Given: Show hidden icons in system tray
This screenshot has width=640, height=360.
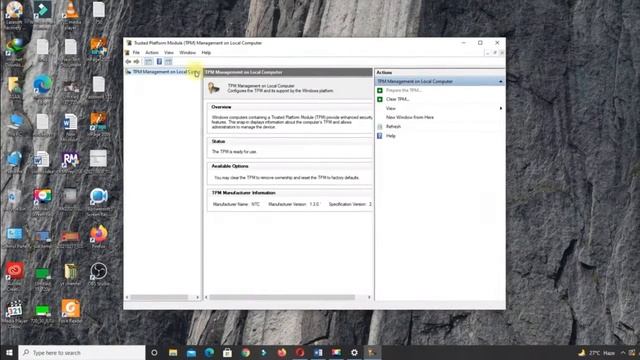Looking at the screenshot, I should (x=623, y=353).
